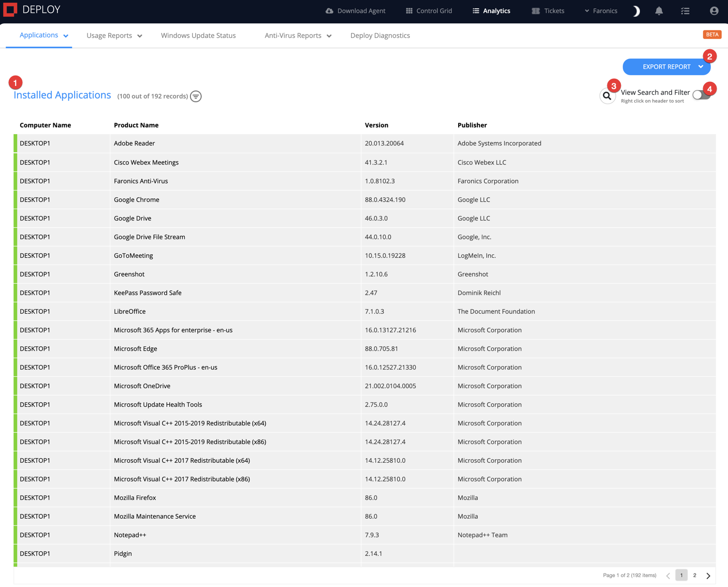Viewport: 728px width, 587px height.
Task: Go to page 2 of results
Action: 695,575
